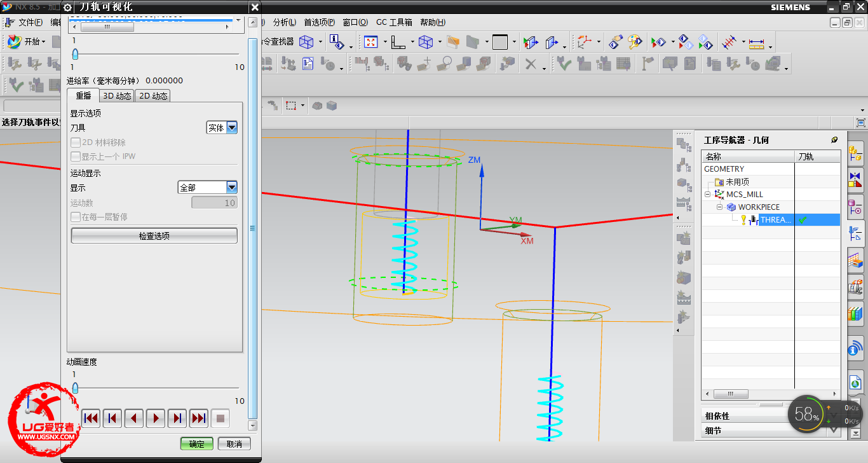Click the WCS orientation axes icon
The height and width of the screenshot is (463, 868).
point(584,42)
